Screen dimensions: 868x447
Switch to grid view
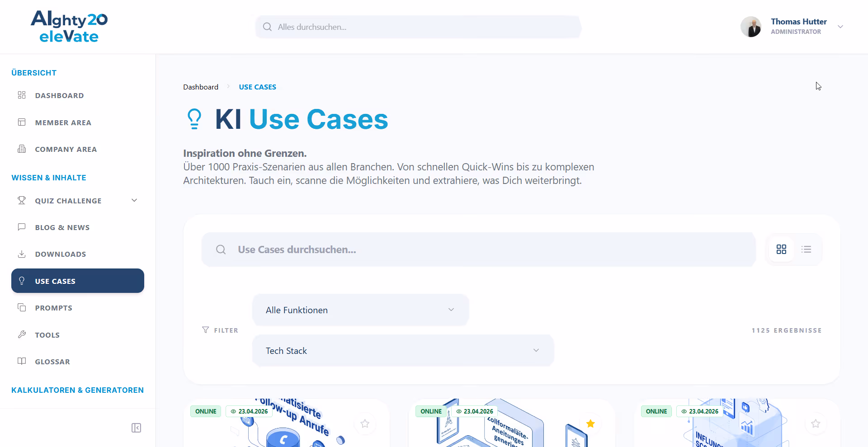(x=781, y=249)
